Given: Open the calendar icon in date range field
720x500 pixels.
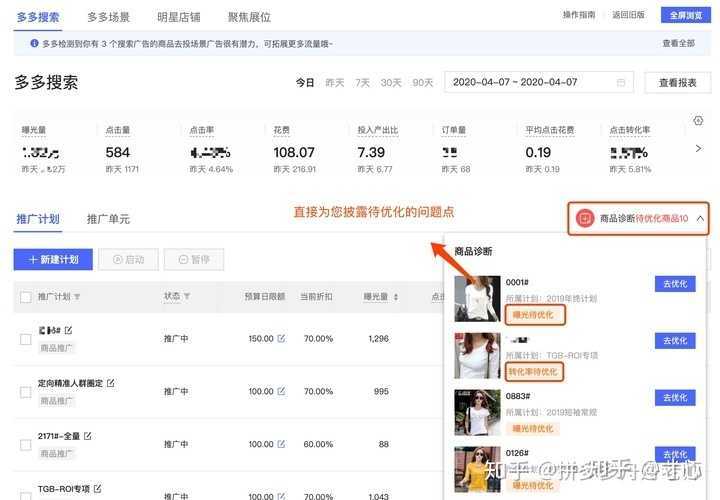Looking at the screenshot, I should [620, 83].
